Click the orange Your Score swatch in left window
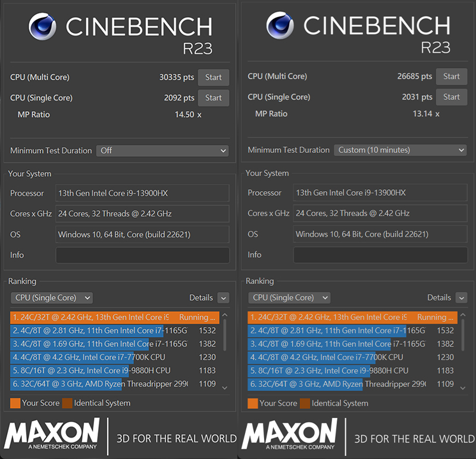476x459 pixels. (x=15, y=403)
